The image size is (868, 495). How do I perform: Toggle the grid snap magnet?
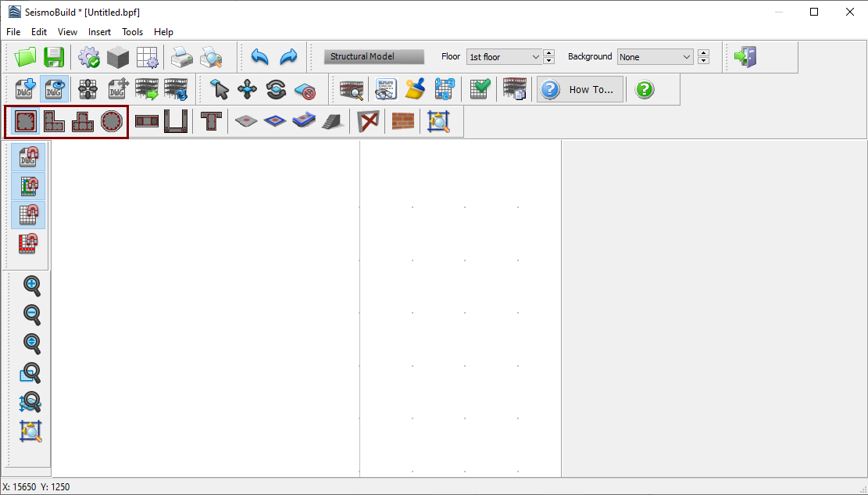click(28, 215)
